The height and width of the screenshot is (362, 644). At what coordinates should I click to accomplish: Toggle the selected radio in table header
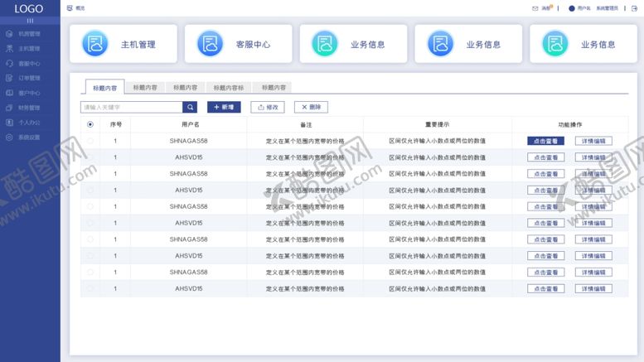point(90,124)
